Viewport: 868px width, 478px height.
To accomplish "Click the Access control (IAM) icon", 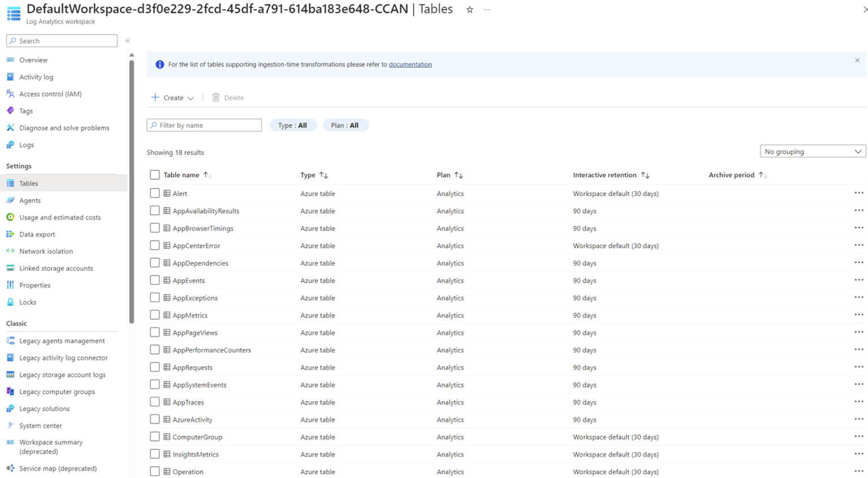I will click(x=10, y=94).
